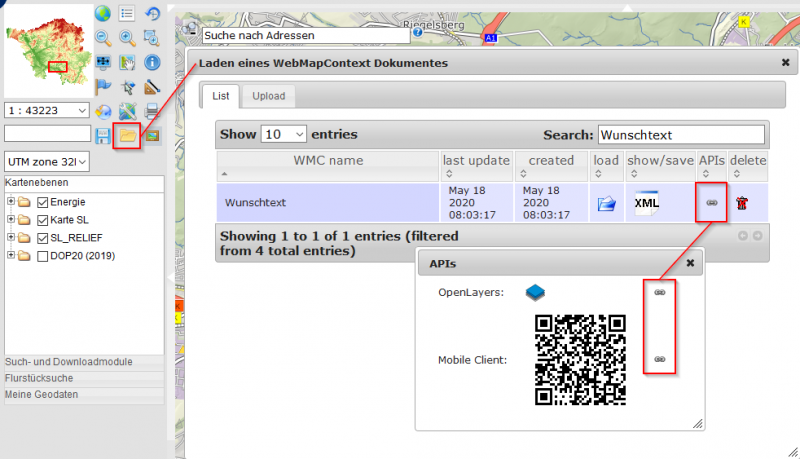Sort by the delete column header
800x459 pixels.
pos(748,166)
